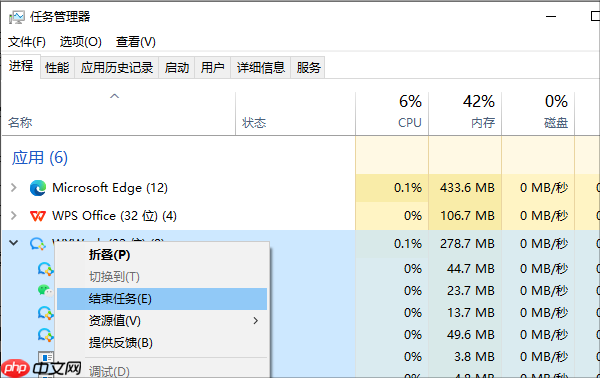
Task: Click the green WeChat child process icon
Action: (x=45, y=291)
